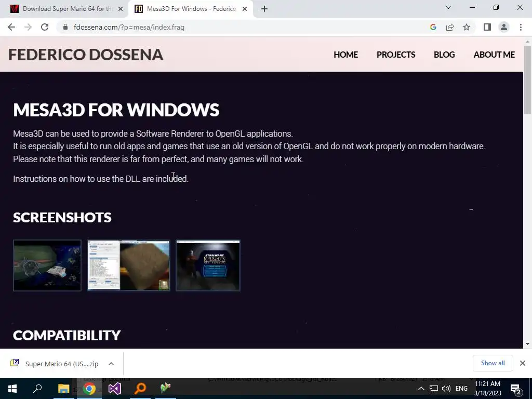Close the Mesa3D For Windows tab
The width and height of the screenshot is (532, 399).
coord(245,9)
